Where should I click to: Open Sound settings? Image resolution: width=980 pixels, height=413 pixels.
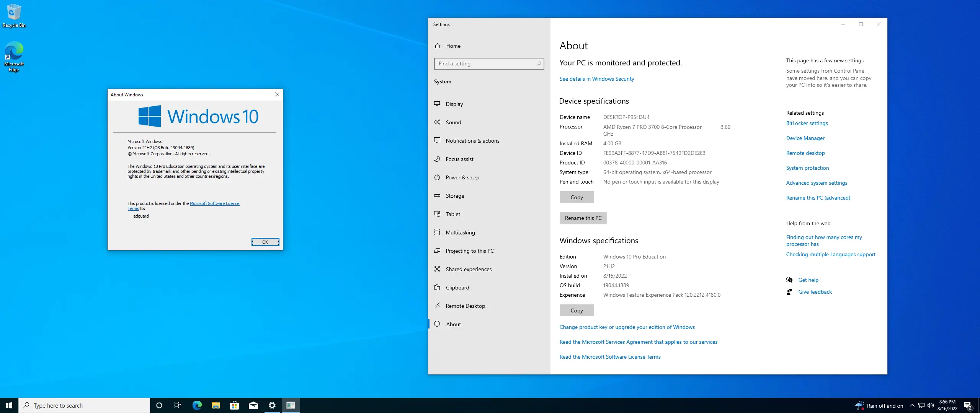pyautogui.click(x=453, y=122)
